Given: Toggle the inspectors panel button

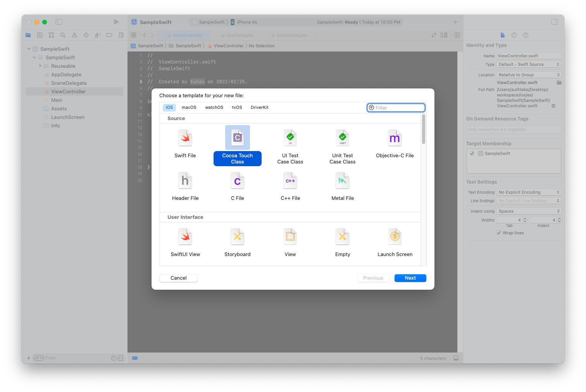Looking at the screenshot, I should pos(555,22).
